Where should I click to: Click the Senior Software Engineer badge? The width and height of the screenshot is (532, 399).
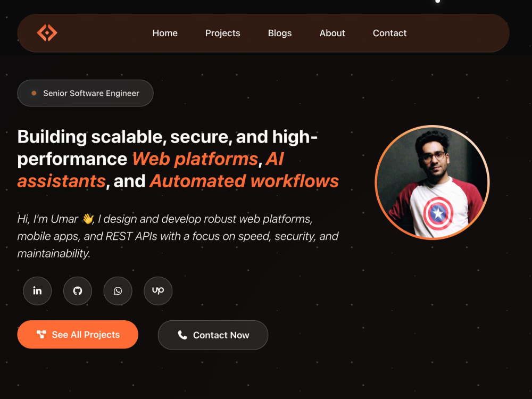85,93
